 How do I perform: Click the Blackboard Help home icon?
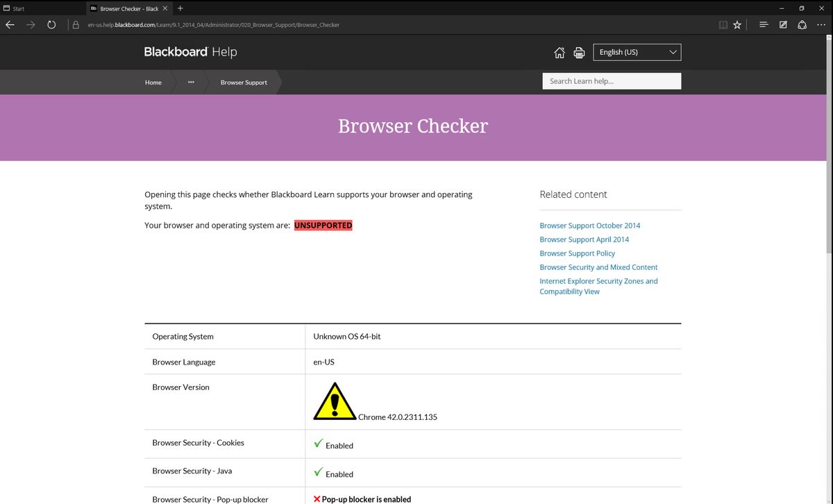(x=559, y=53)
